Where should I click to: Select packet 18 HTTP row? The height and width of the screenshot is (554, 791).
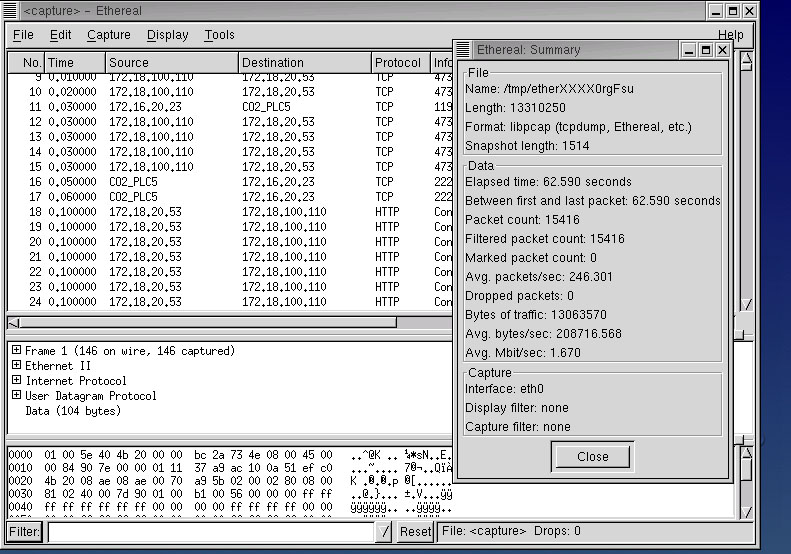pyautogui.click(x=230, y=212)
